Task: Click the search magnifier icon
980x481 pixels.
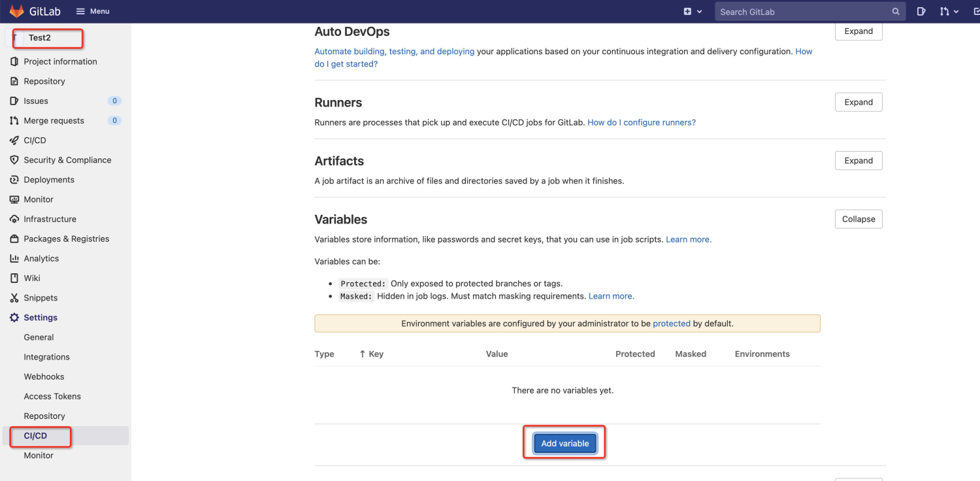Action: coord(896,12)
